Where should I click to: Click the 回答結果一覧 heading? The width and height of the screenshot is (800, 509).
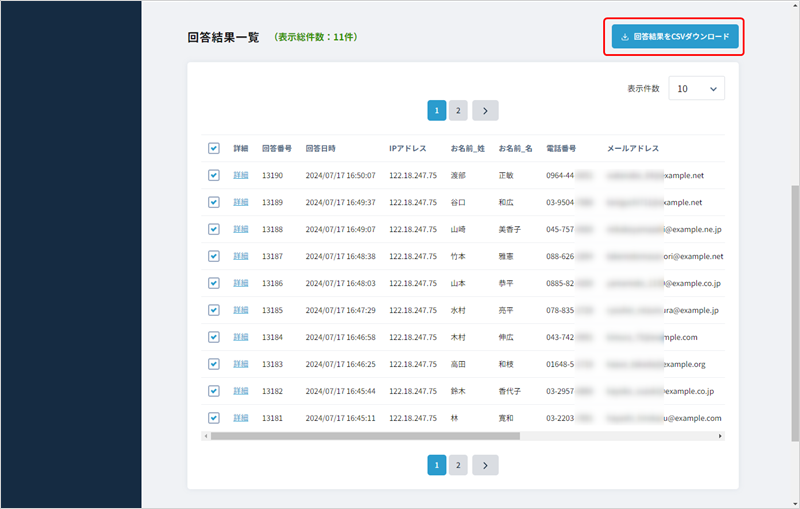pyautogui.click(x=223, y=37)
